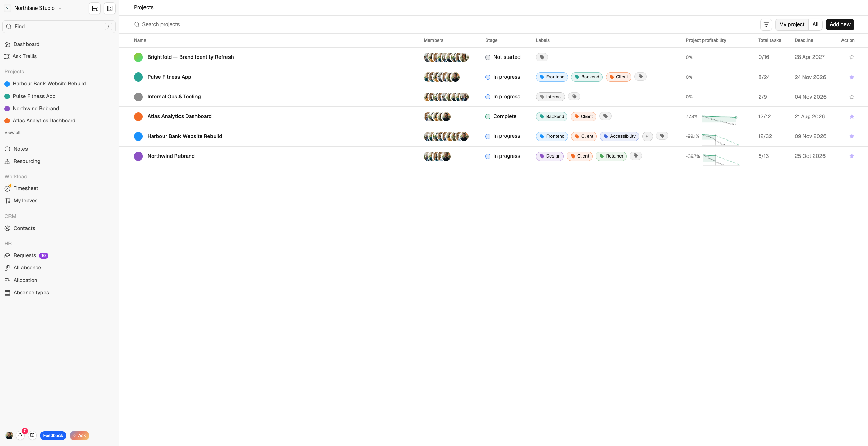Add a label tag to Harbour Bank Website Rebuild row

pyautogui.click(x=662, y=136)
